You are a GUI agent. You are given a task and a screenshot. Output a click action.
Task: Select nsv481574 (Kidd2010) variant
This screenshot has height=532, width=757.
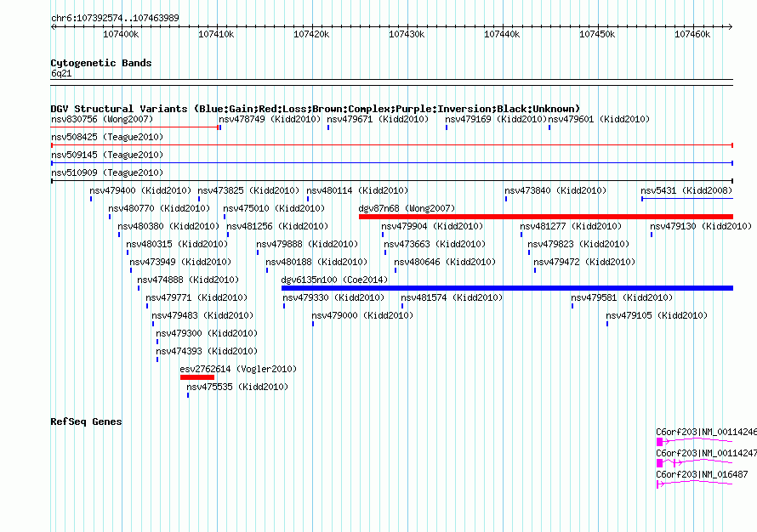pyautogui.click(x=452, y=297)
